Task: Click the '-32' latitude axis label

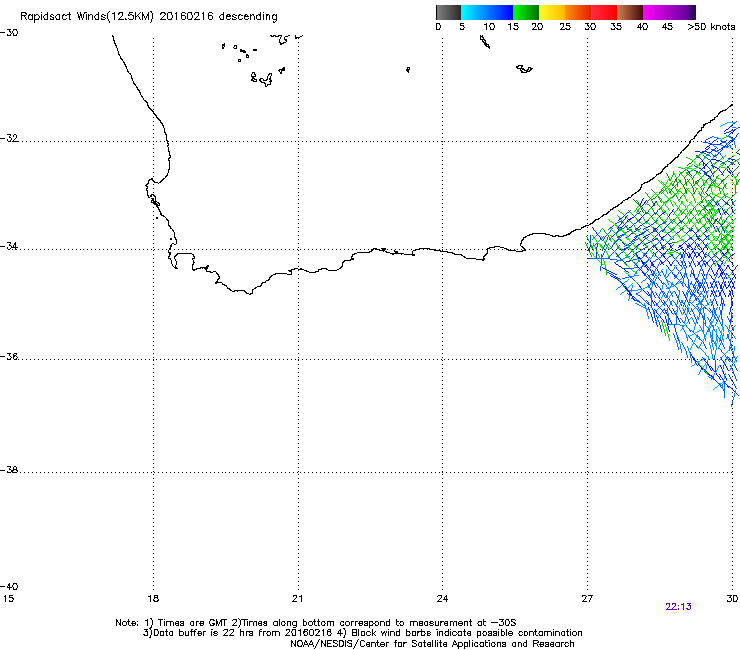Action: coord(9,138)
